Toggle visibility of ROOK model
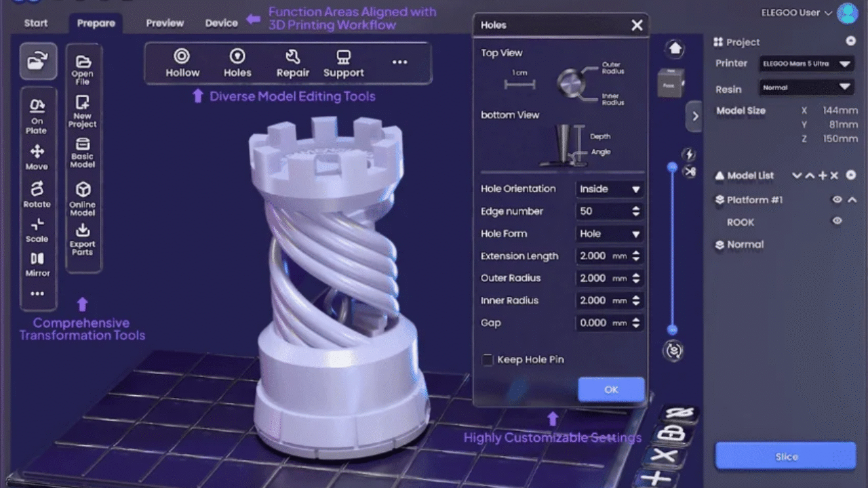The image size is (868, 488). point(837,221)
